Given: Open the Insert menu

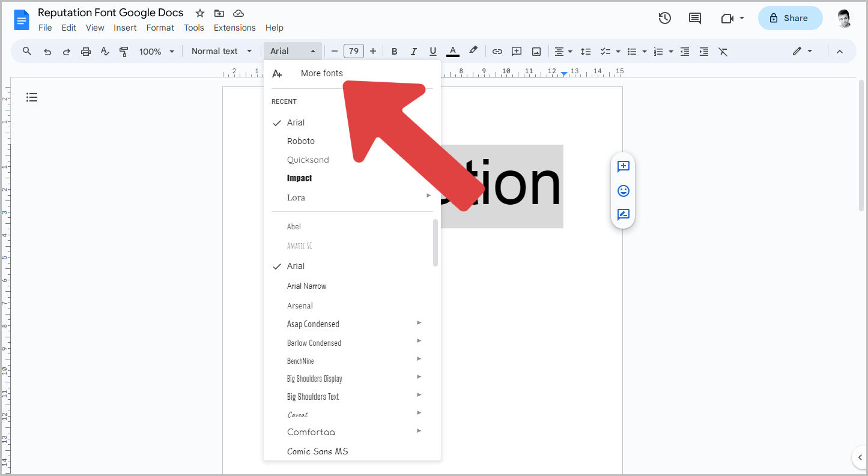Looking at the screenshot, I should pos(125,28).
